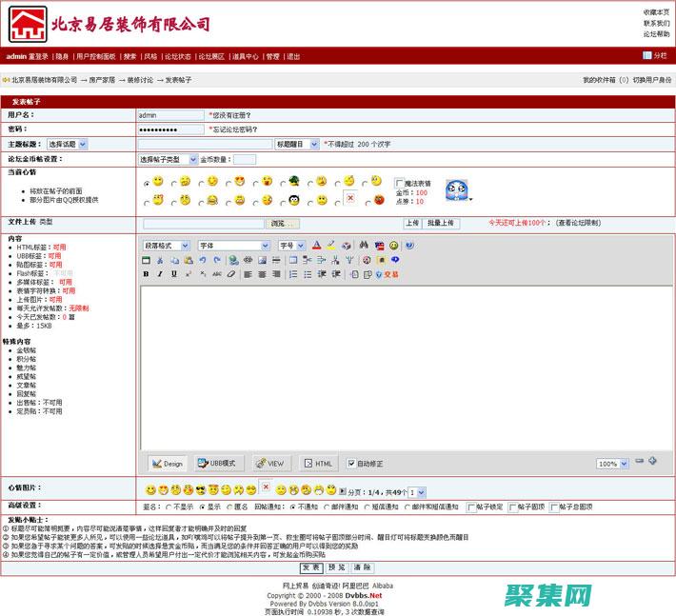Open the 选择话题 dropdown
This screenshot has width=676, height=616.
pos(67,144)
